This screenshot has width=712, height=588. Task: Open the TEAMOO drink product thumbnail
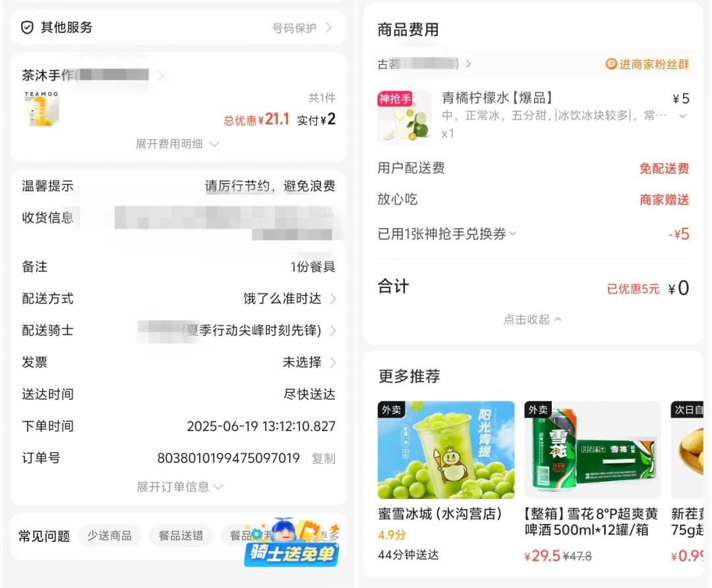click(x=42, y=108)
